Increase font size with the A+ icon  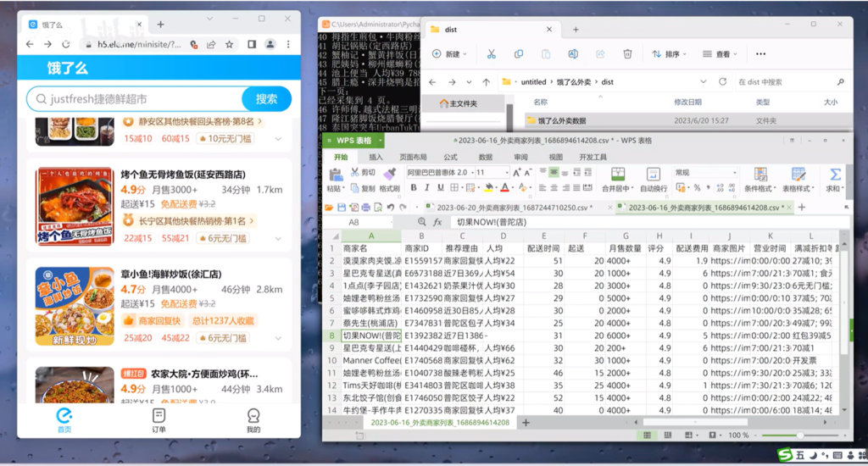tap(516, 173)
